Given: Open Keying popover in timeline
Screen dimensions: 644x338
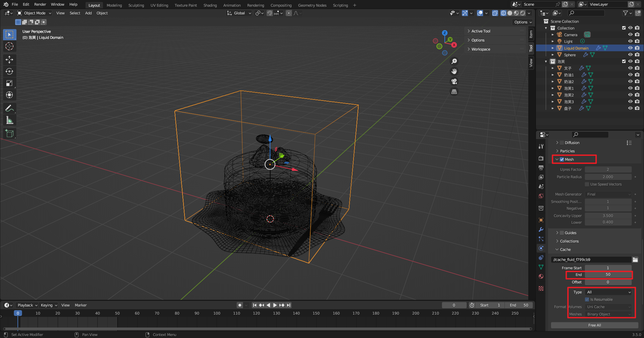Looking at the screenshot, I should [49, 305].
